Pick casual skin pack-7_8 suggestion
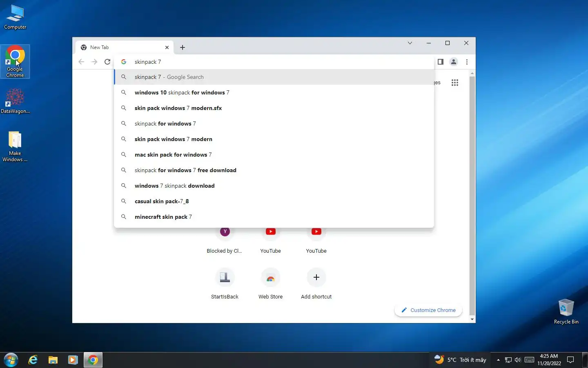The height and width of the screenshot is (368, 588). [274, 201]
